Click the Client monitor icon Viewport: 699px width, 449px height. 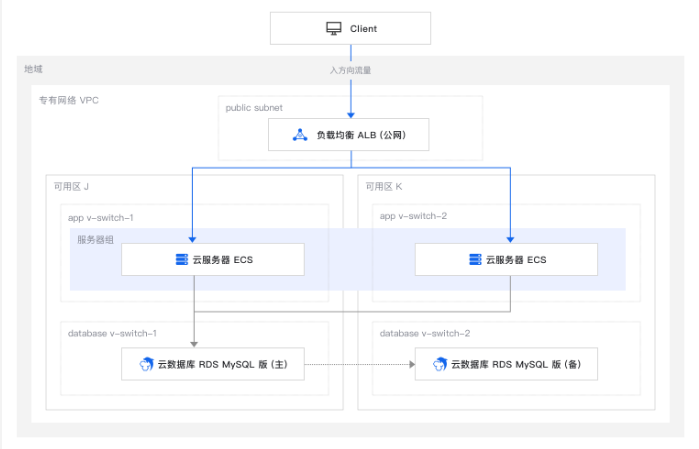[333, 29]
